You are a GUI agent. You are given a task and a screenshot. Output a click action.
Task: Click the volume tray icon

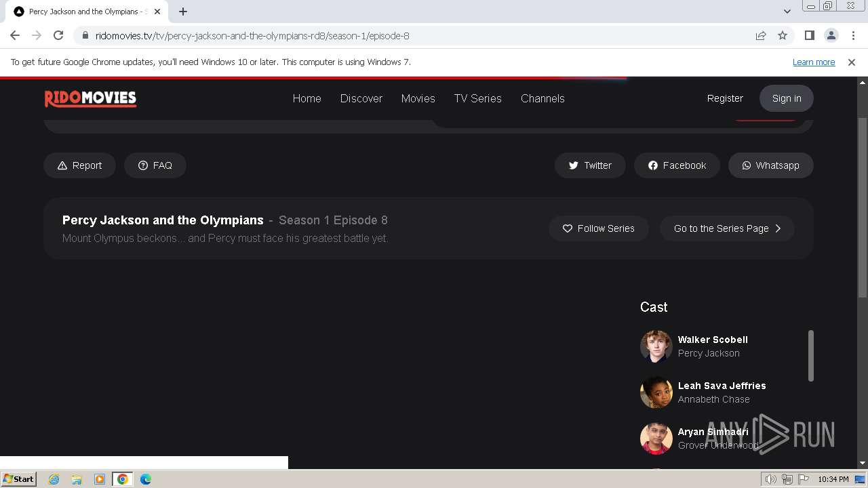[x=771, y=479]
